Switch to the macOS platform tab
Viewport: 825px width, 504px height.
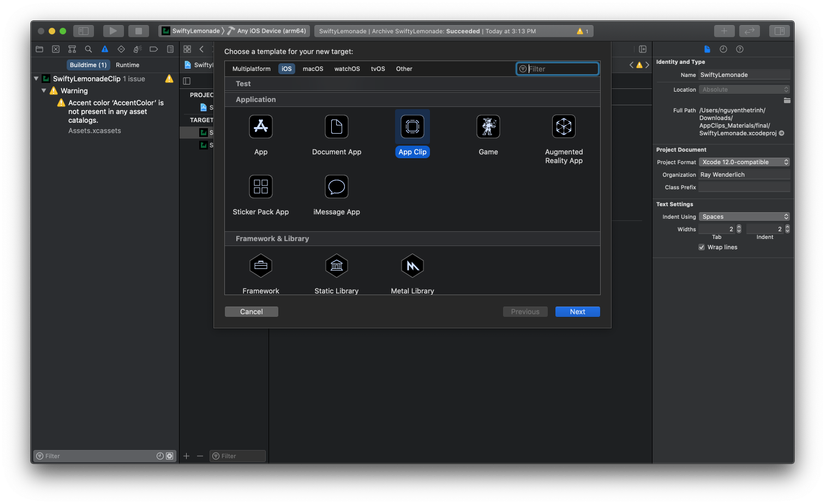(313, 69)
